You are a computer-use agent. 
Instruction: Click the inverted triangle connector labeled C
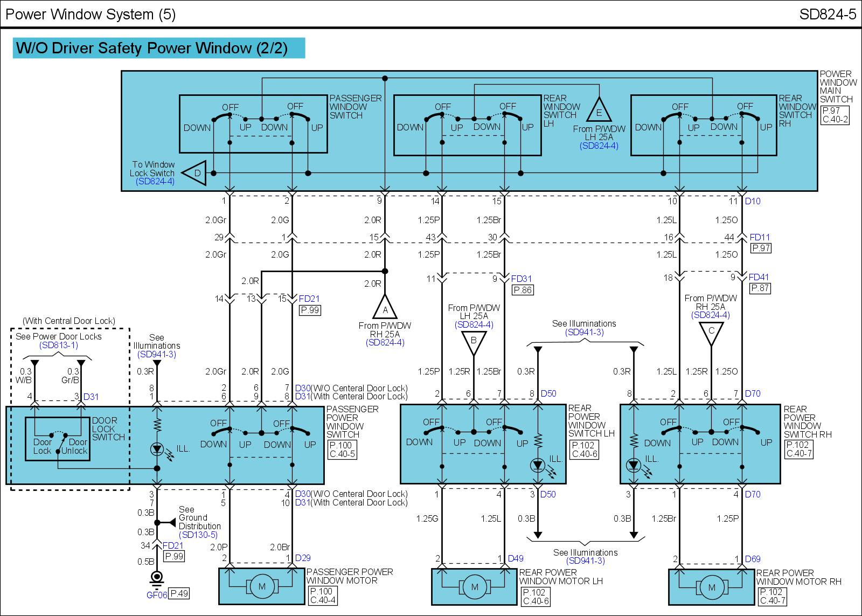[711, 332]
